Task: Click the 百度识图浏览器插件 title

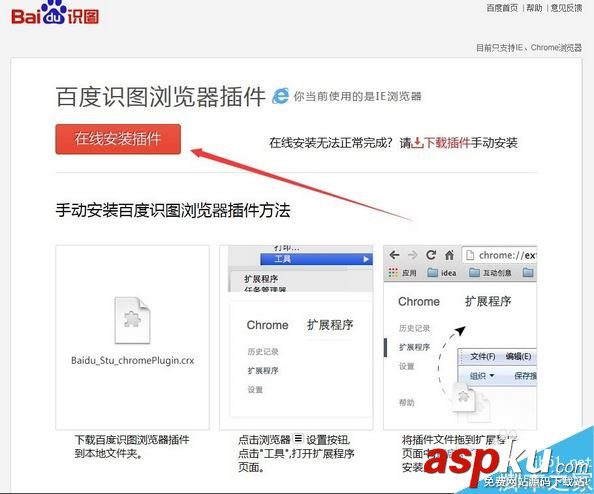Action: point(161,96)
